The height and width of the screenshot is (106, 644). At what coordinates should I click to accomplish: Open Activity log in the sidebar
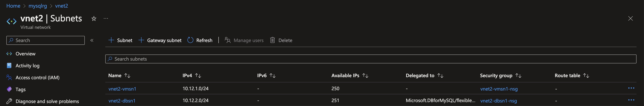pyautogui.click(x=27, y=66)
